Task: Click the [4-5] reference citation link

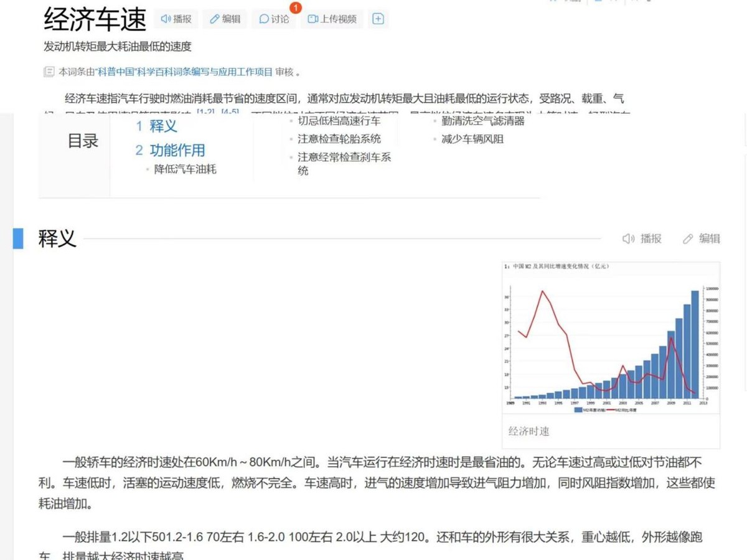Action: click(232, 111)
